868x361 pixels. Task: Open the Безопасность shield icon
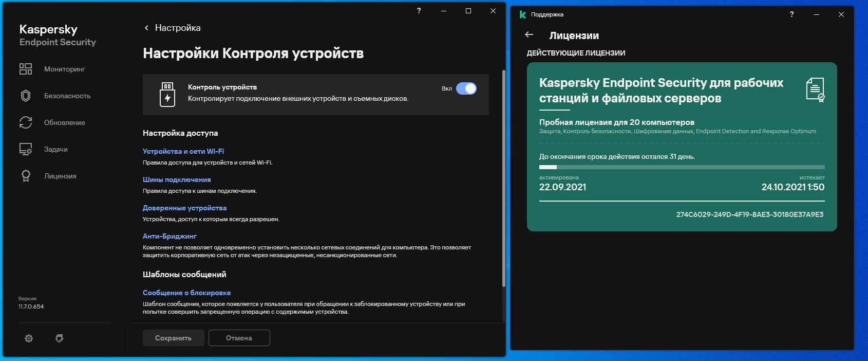click(x=26, y=96)
